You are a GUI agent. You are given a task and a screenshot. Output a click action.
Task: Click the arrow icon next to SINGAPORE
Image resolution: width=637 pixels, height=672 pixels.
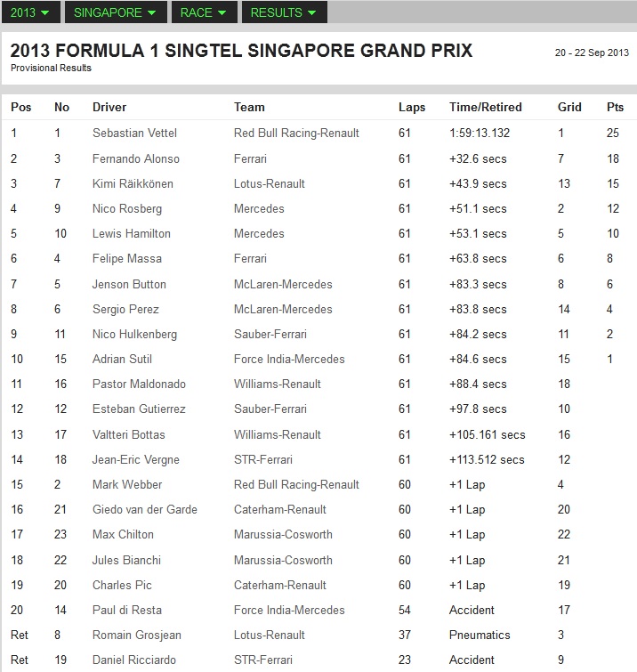(151, 12)
